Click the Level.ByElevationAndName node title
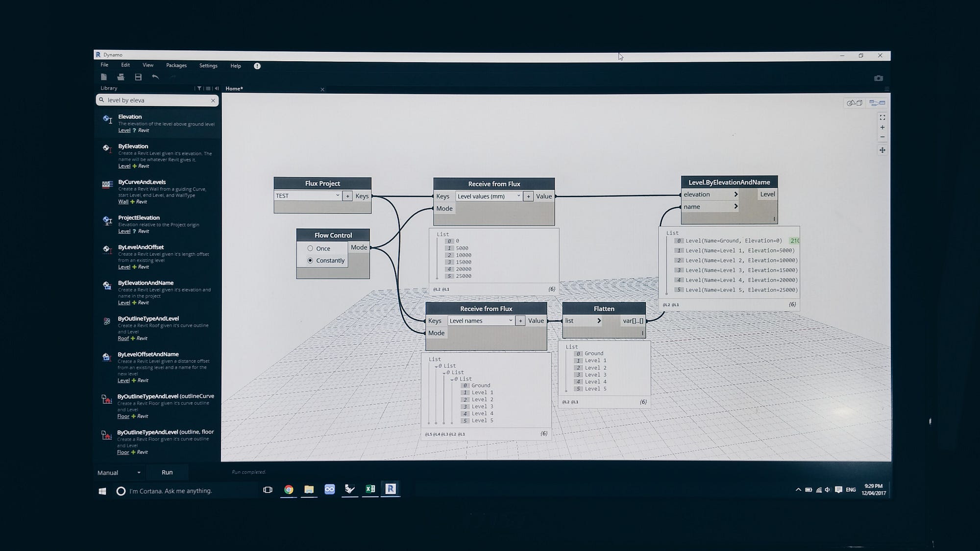Viewport: 980px width, 551px height. pos(729,182)
